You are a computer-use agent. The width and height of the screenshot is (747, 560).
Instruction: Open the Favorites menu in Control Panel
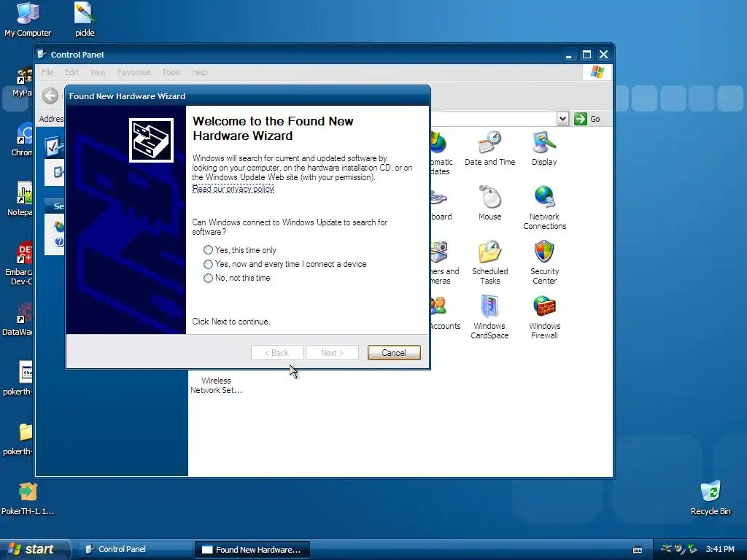[134, 72]
